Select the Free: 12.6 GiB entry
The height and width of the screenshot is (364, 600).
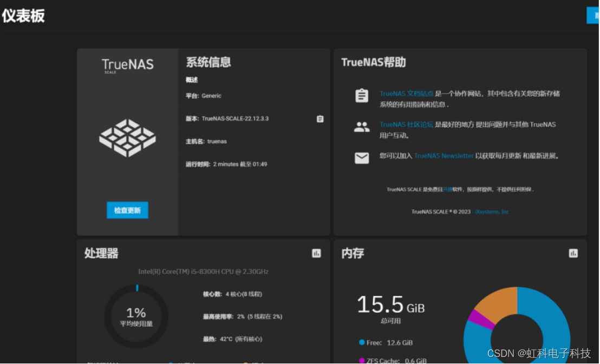386,342
